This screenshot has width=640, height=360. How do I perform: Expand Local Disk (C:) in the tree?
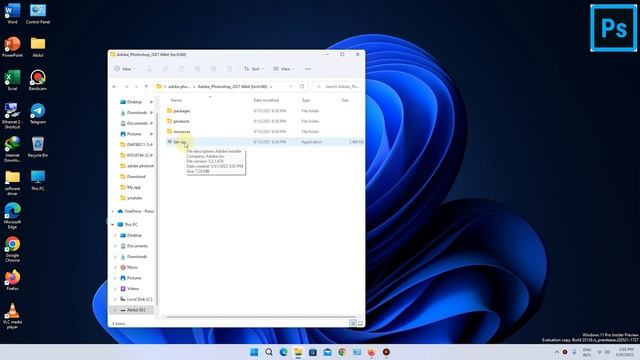click(x=116, y=299)
